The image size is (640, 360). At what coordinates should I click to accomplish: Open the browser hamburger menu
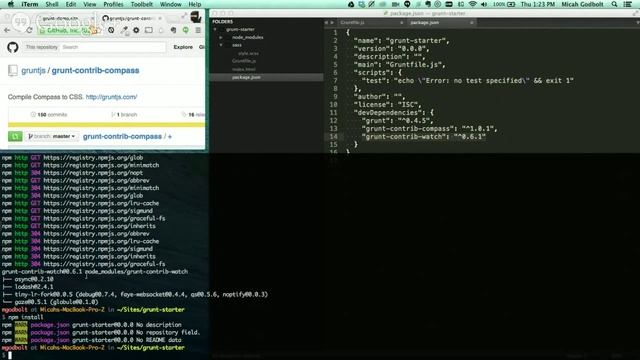coord(198,30)
